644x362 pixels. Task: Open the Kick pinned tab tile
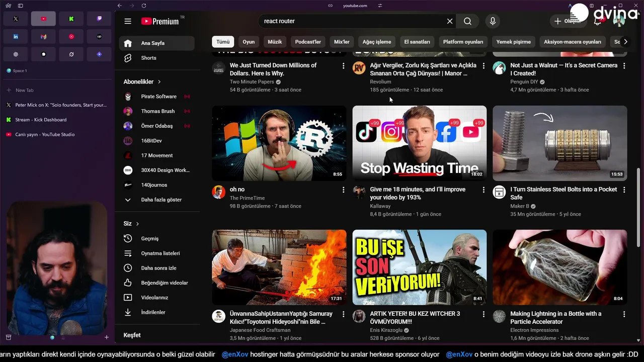(x=71, y=19)
